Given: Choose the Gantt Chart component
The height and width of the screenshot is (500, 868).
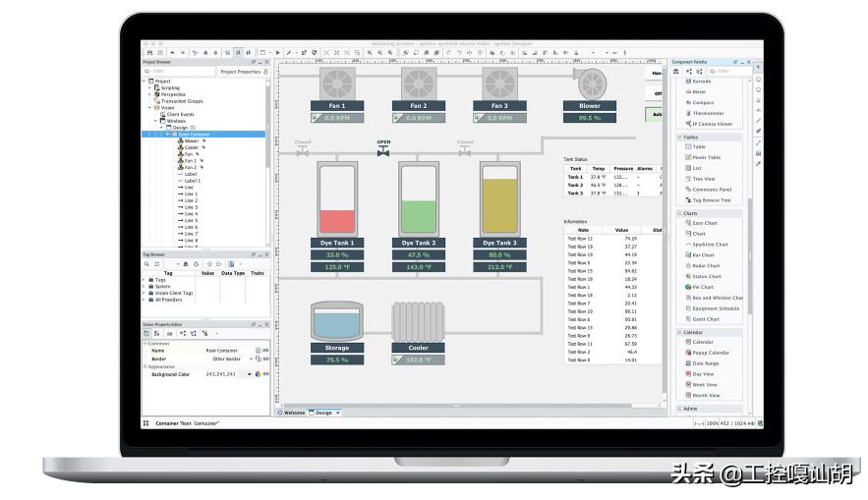Looking at the screenshot, I should [703, 319].
